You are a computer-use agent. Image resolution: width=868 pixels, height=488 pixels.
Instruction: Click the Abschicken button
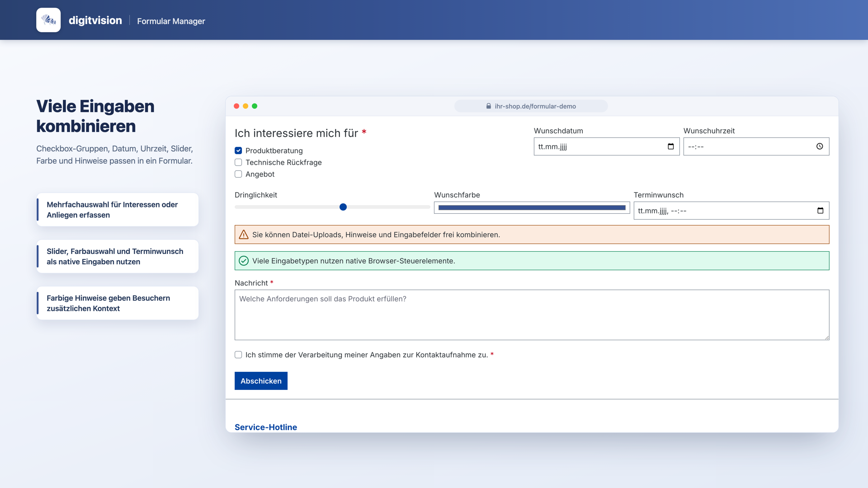coord(261,381)
